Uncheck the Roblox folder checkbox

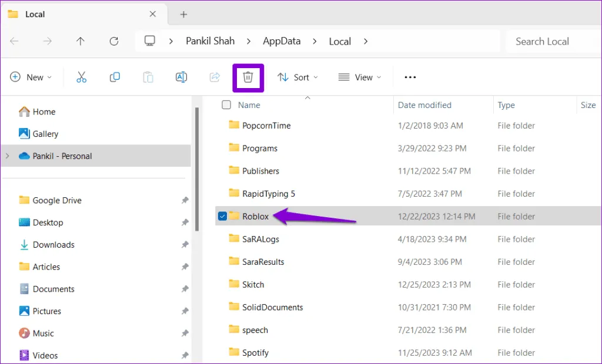coord(222,216)
